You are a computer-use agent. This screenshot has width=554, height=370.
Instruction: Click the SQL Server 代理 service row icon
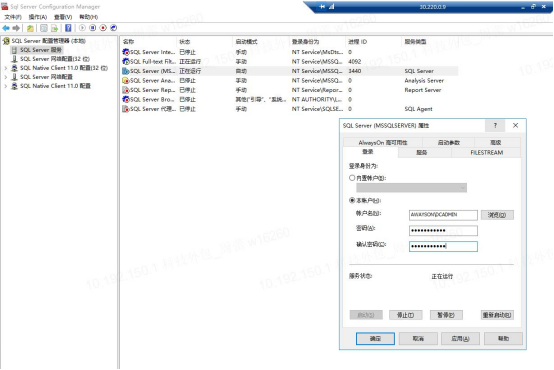pyautogui.click(x=125, y=109)
